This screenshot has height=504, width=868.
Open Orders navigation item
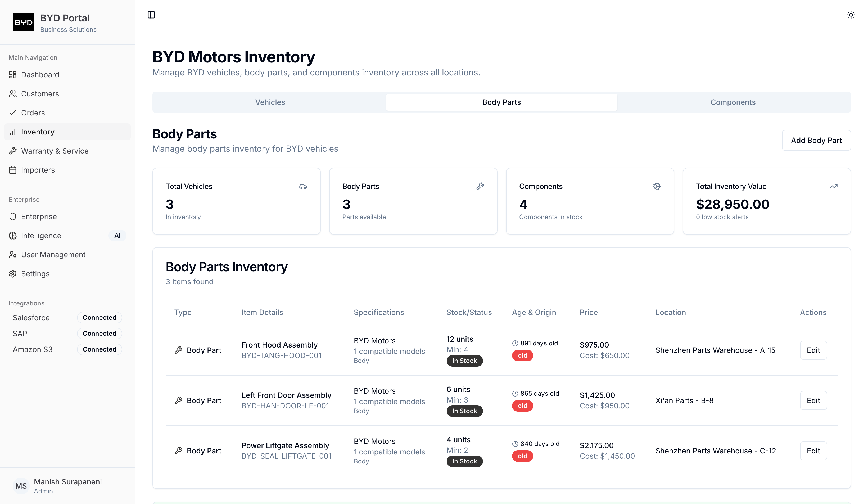[x=67, y=113]
